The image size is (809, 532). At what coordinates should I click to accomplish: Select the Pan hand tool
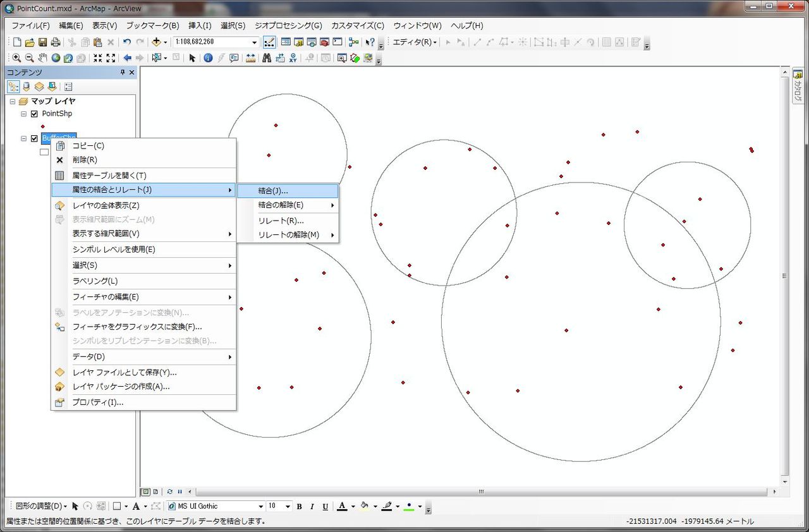[x=43, y=58]
